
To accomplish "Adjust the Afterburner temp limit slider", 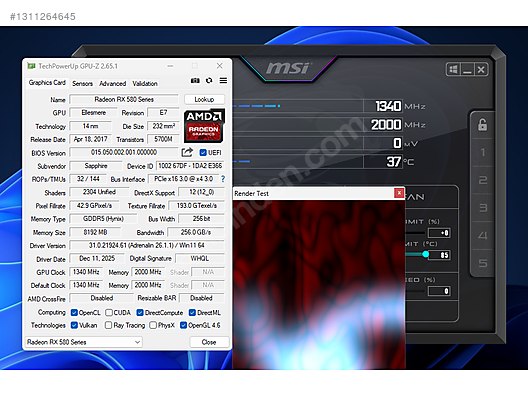I will (x=426, y=254).
